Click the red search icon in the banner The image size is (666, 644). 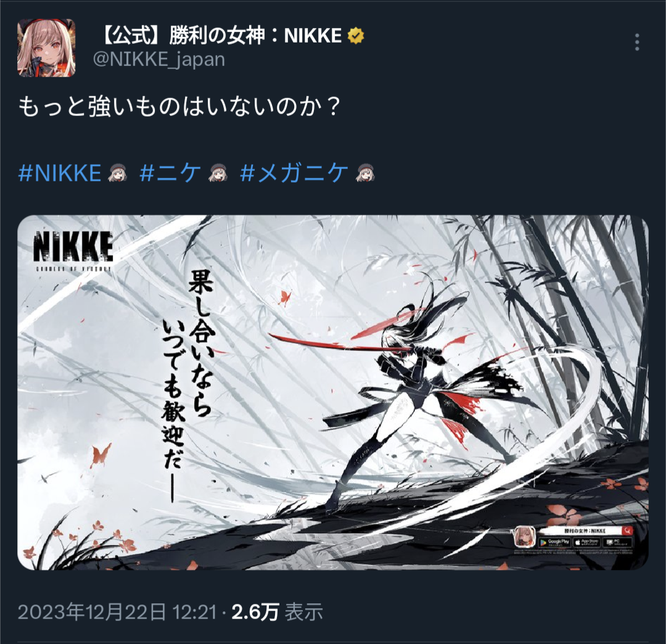[627, 530]
